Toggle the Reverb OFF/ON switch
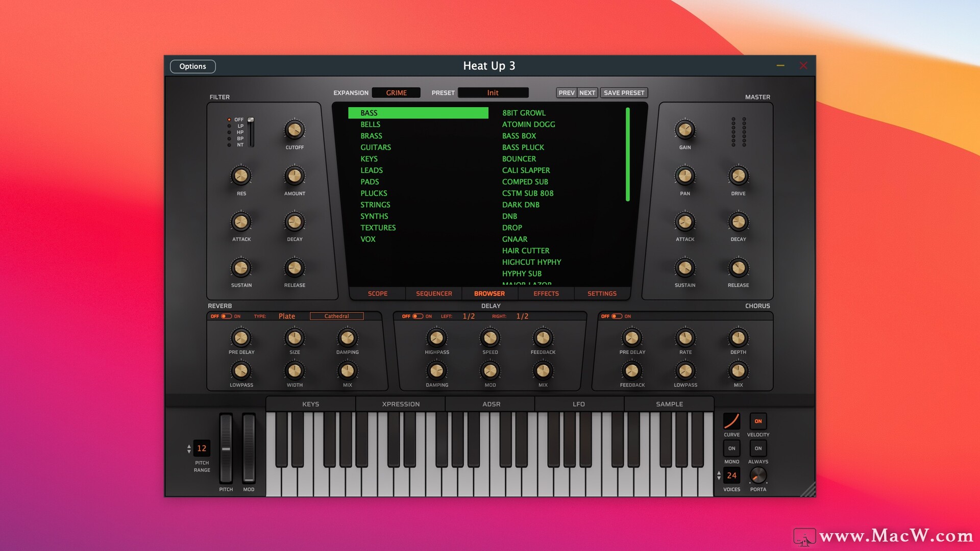 [226, 316]
